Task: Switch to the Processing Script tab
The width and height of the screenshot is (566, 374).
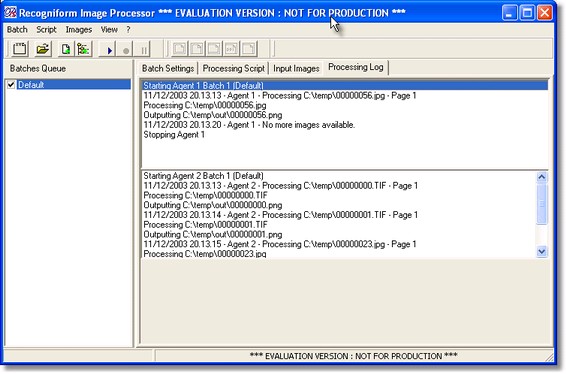Action: click(234, 68)
